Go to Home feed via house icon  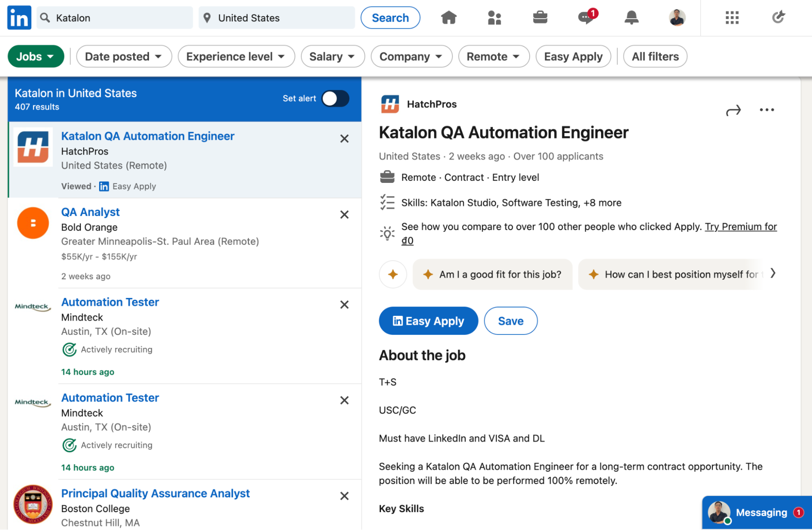pyautogui.click(x=449, y=17)
